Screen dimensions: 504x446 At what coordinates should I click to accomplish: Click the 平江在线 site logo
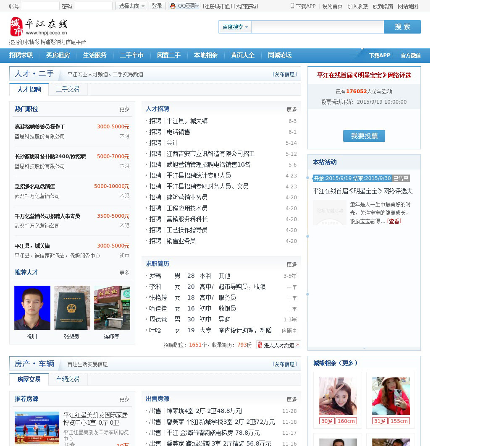pos(39,26)
